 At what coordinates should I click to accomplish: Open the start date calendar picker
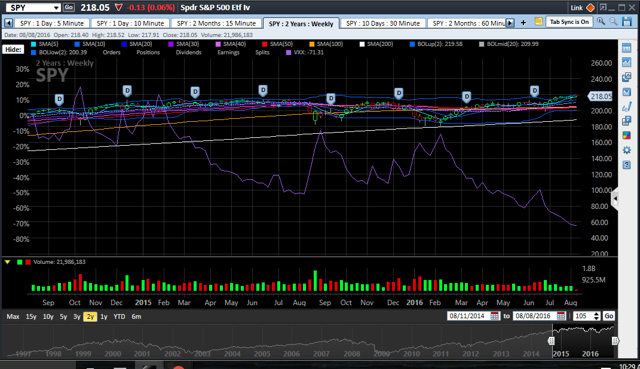pyautogui.click(x=494, y=316)
